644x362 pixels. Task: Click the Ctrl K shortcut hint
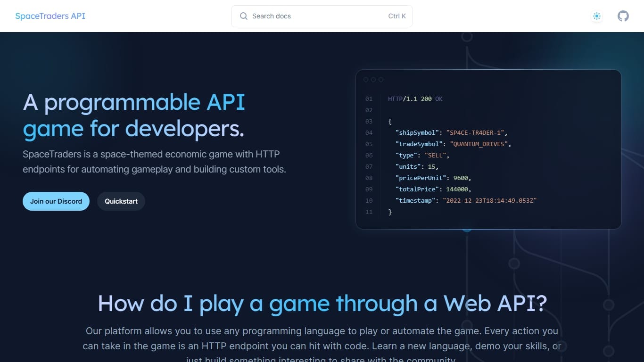(x=397, y=16)
